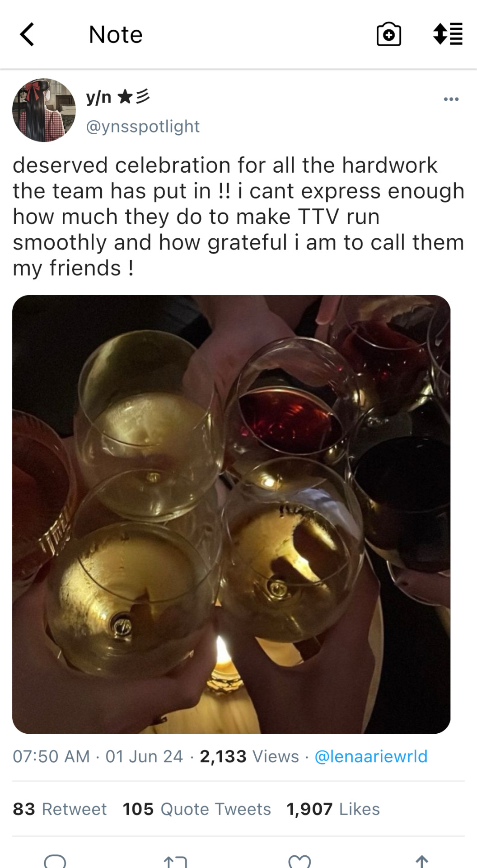Tap the camera add-photo icon
Image resolution: width=477 pixels, height=868 pixels.
pyautogui.click(x=388, y=34)
